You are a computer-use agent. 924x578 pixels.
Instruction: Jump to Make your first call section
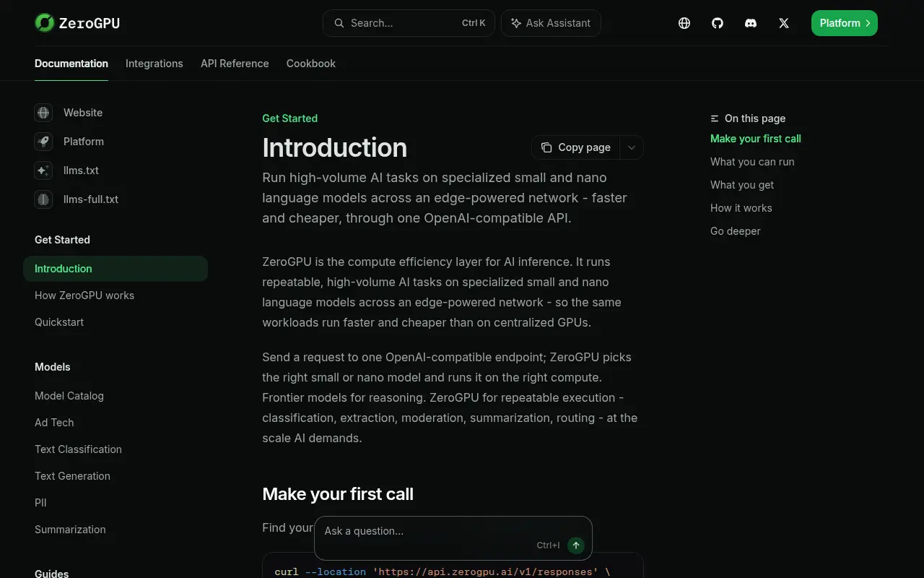pos(756,139)
